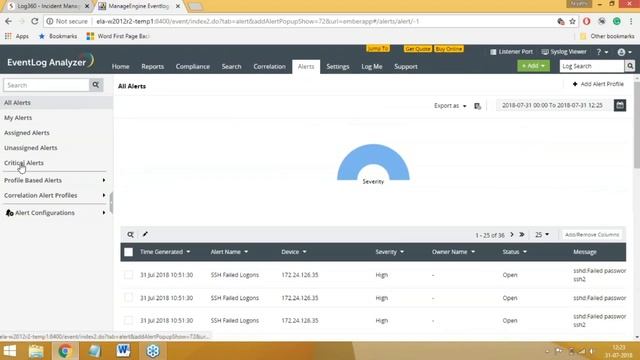Open the help question mark menu
This screenshot has width=640, height=360.
coord(602,52)
